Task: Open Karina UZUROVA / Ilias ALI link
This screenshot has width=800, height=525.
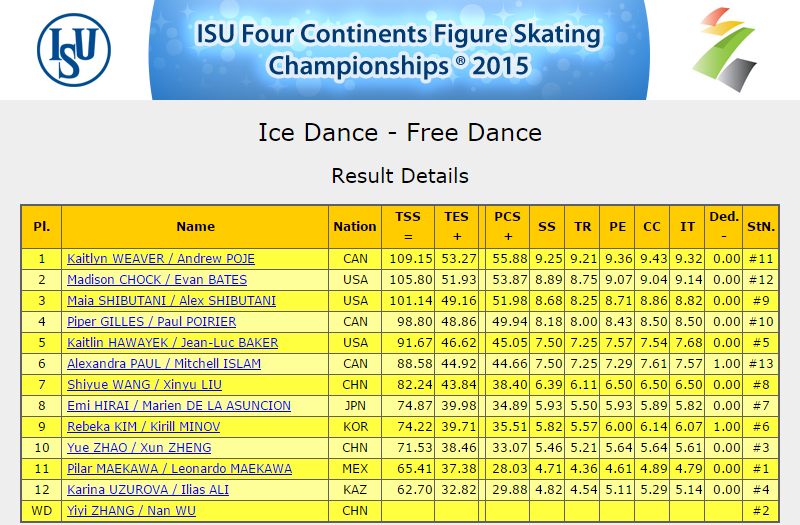Action: 148,489
